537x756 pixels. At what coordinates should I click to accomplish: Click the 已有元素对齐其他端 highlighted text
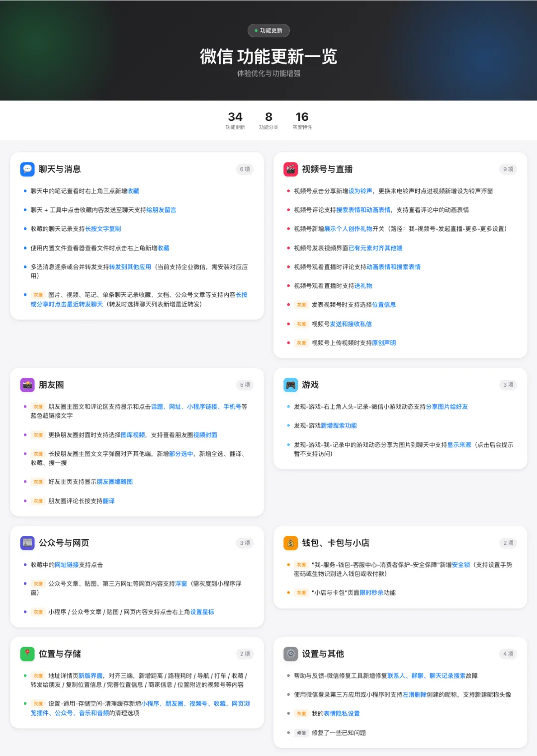coord(375,248)
